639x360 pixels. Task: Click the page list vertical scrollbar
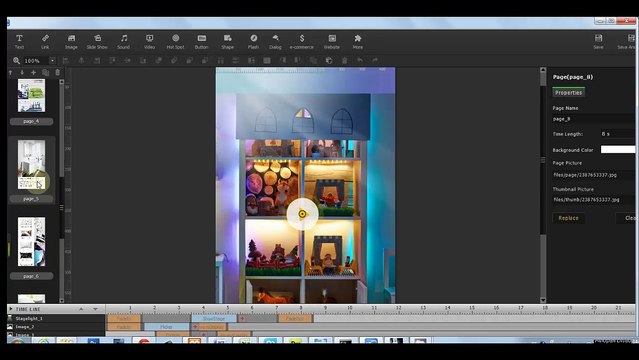tap(62, 191)
